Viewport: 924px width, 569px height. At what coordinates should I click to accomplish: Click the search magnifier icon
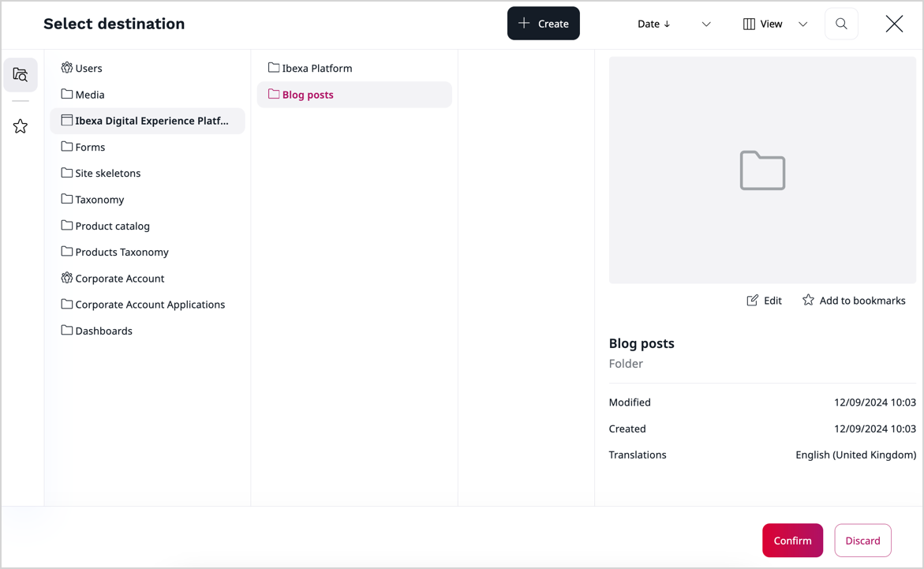(x=841, y=24)
